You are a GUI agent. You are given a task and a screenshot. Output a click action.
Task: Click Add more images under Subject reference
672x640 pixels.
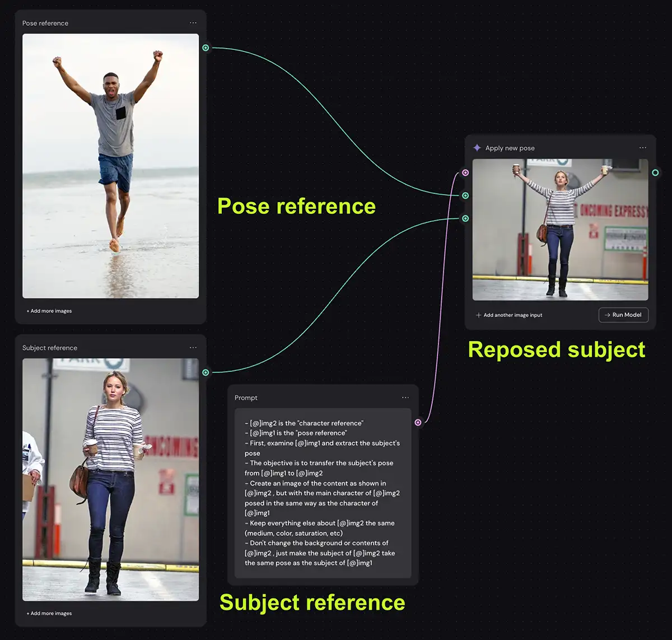[49, 613]
